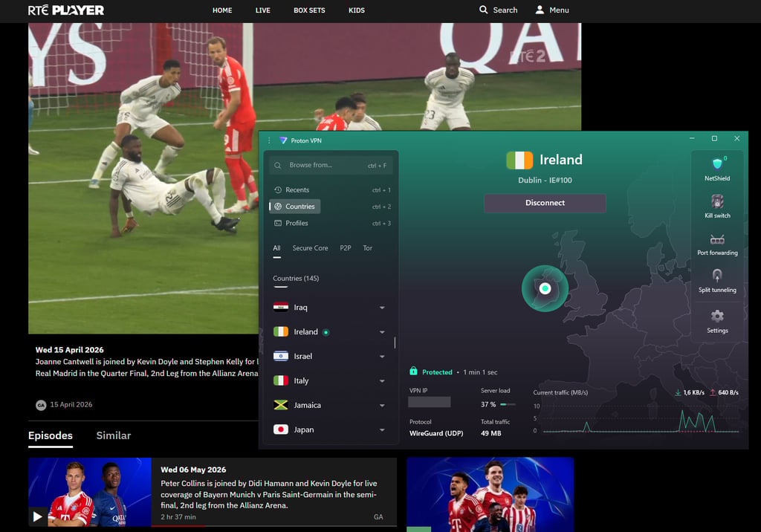The height and width of the screenshot is (532, 761).
Task: Click the Iraq flag icon in country list
Action: point(280,308)
